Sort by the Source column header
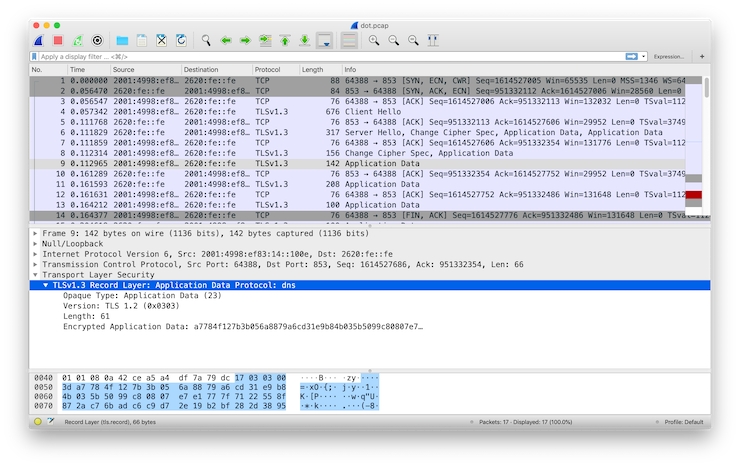 coord(145,69)
